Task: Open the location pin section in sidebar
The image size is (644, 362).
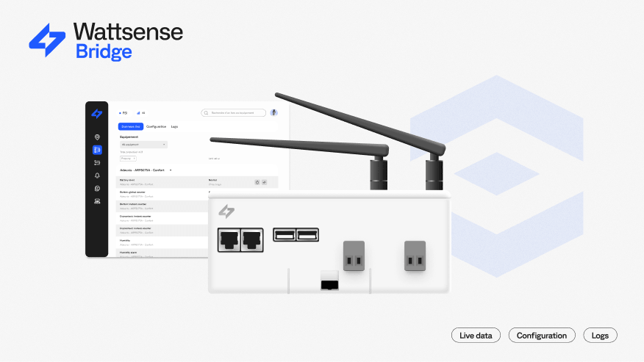Action: [97, 137]
